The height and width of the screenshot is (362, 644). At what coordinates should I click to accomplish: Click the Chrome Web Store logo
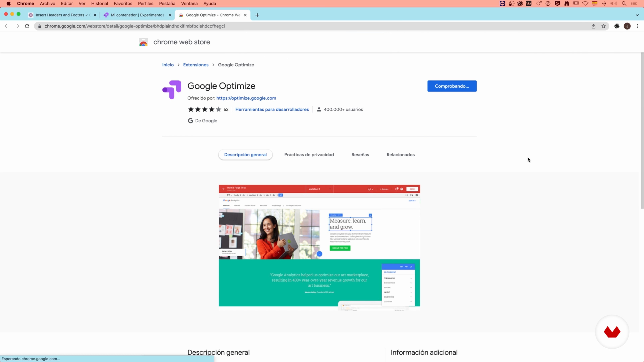[144, 42]
